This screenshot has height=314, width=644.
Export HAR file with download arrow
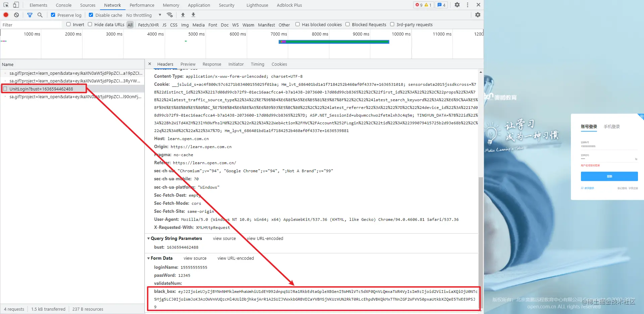point(193,15)
